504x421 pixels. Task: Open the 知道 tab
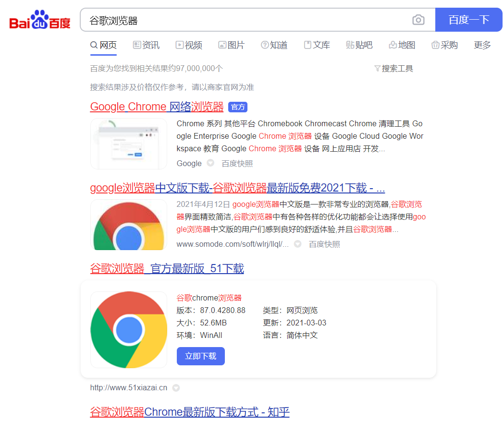pos(274,45)
